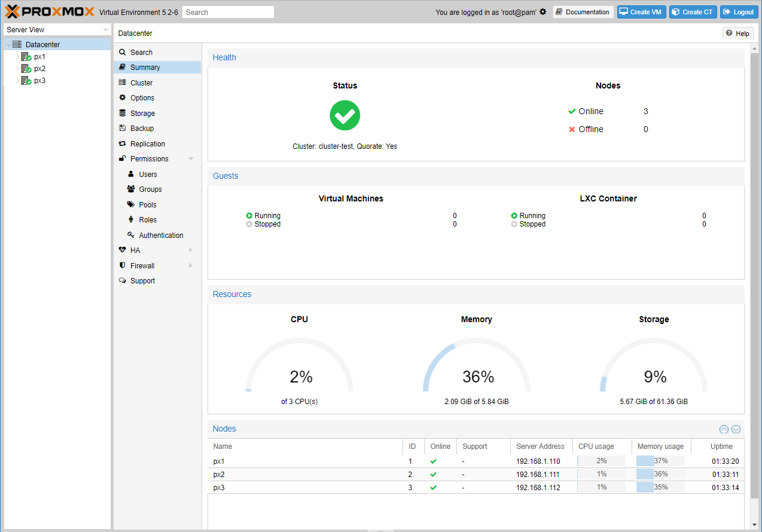Expand the px2 node in tree
This screenshot has height=532, width=762.
17,69
